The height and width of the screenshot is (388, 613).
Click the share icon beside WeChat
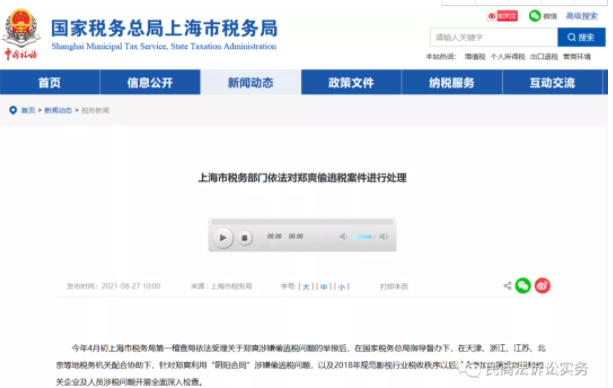pyautogui.click(x=507, y=286)
